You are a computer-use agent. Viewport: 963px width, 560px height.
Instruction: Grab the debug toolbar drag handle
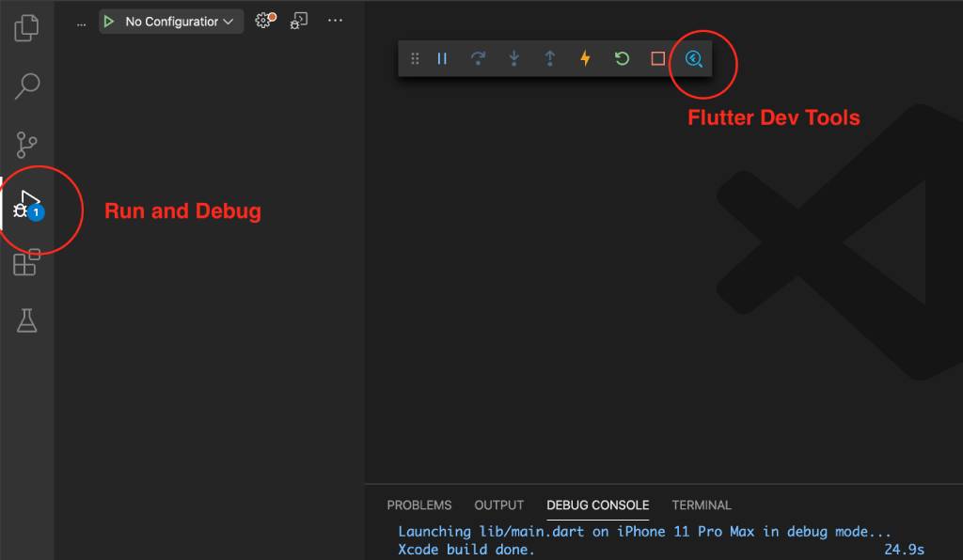[x=415, y=59]
